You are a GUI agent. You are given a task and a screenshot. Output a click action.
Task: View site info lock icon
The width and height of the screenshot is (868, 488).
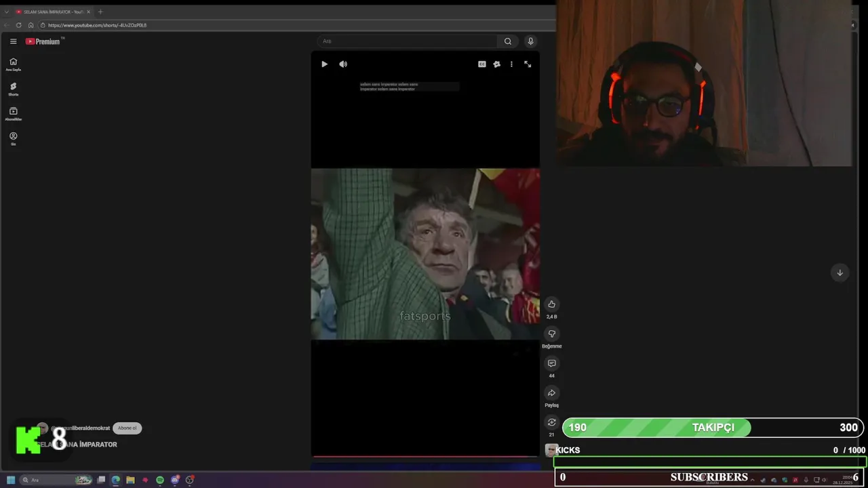(42, 25)
